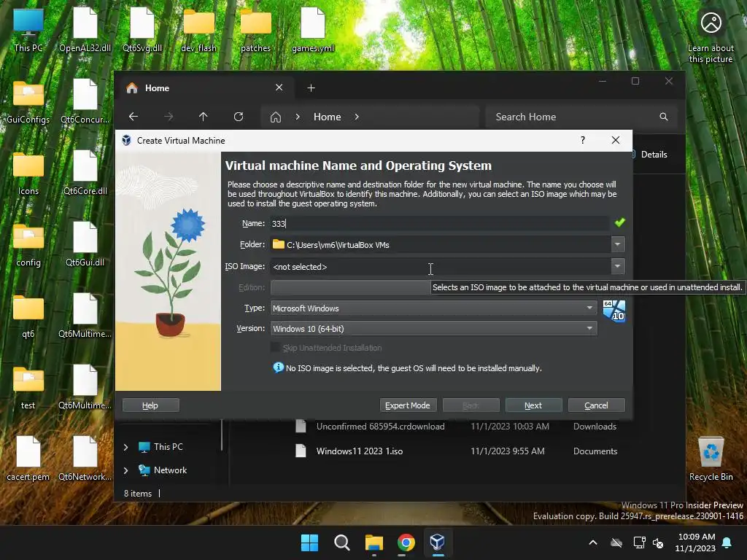Open Google Chrome from the taskbar

(406, 542)
